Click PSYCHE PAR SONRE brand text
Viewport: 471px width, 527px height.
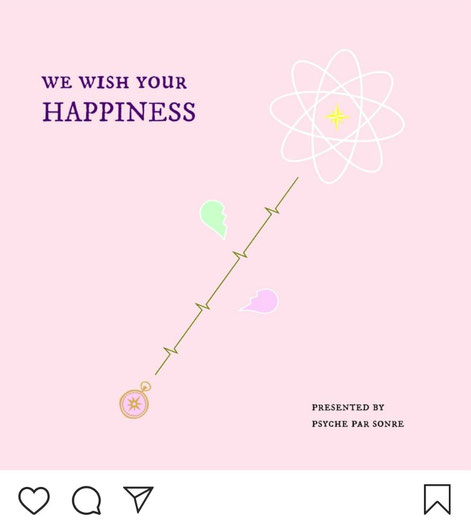click(x=358, y=424)
